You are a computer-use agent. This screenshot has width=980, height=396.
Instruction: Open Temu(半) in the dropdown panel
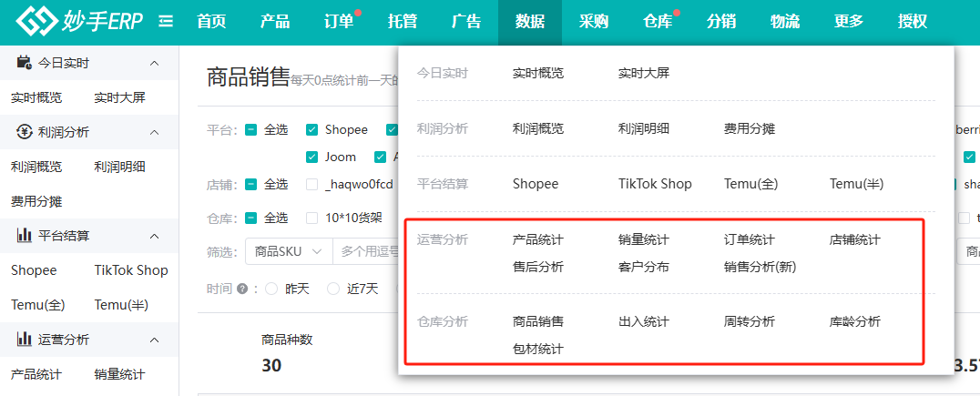pos(856,184)
